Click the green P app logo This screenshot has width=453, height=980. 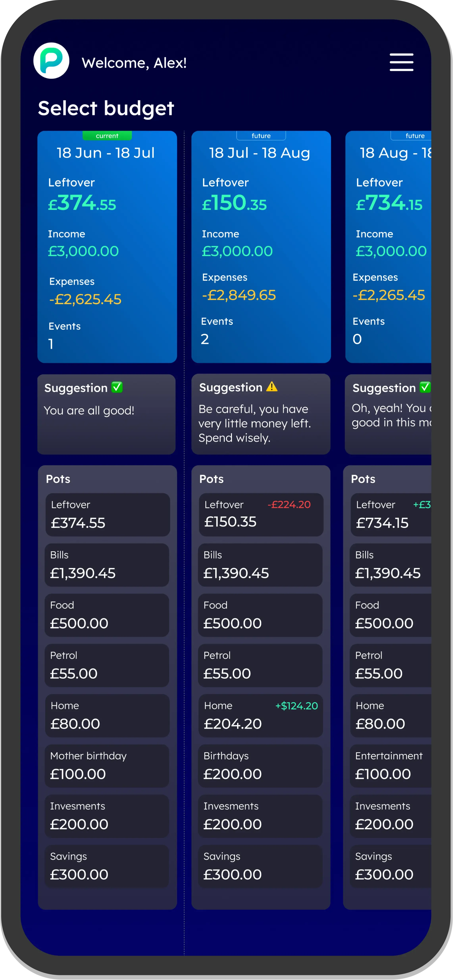(x=51, y=61)
